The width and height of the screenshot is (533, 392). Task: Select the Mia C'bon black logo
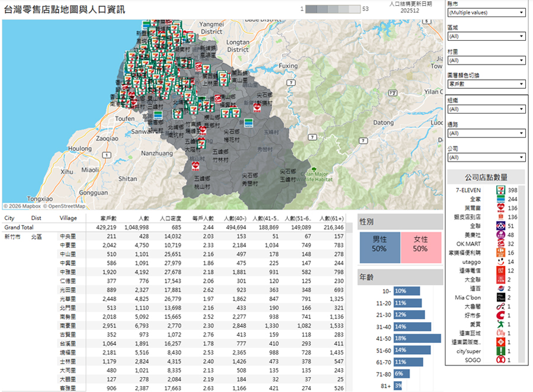click(500, 297)
